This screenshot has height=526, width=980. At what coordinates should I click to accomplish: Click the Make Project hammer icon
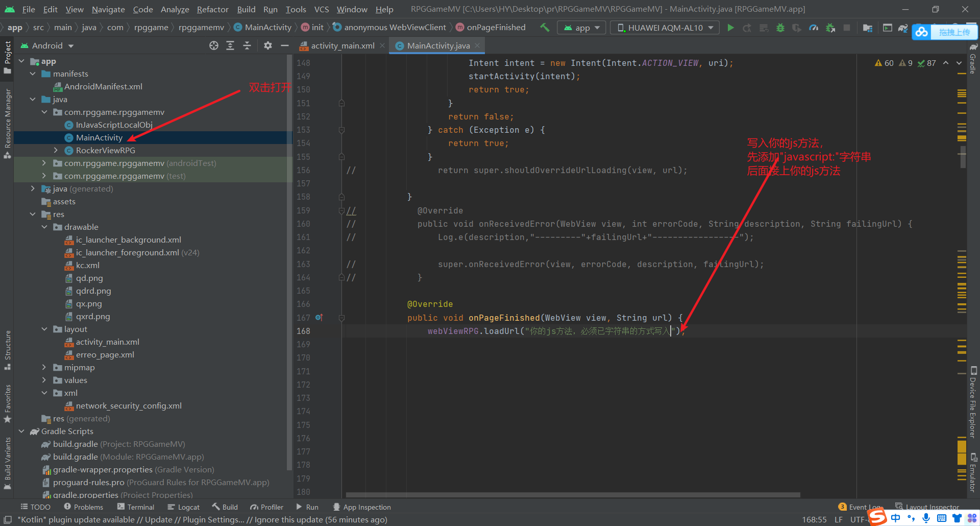(x=545, y=28)
